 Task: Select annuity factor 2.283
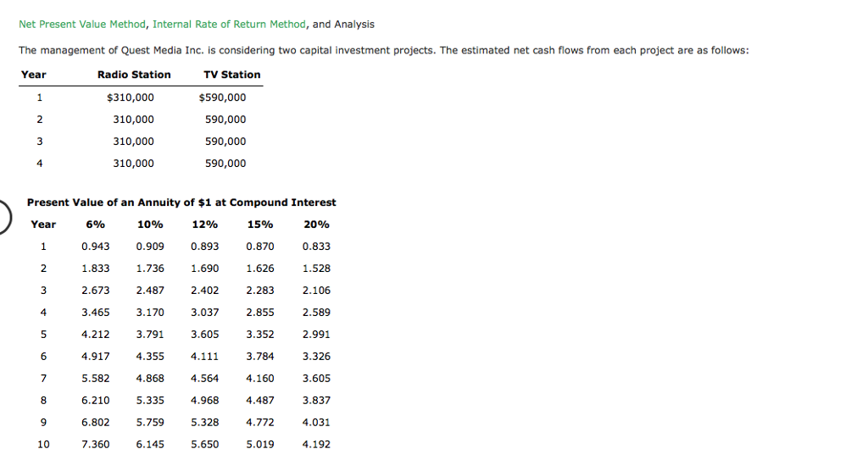(x=260, y=291)
